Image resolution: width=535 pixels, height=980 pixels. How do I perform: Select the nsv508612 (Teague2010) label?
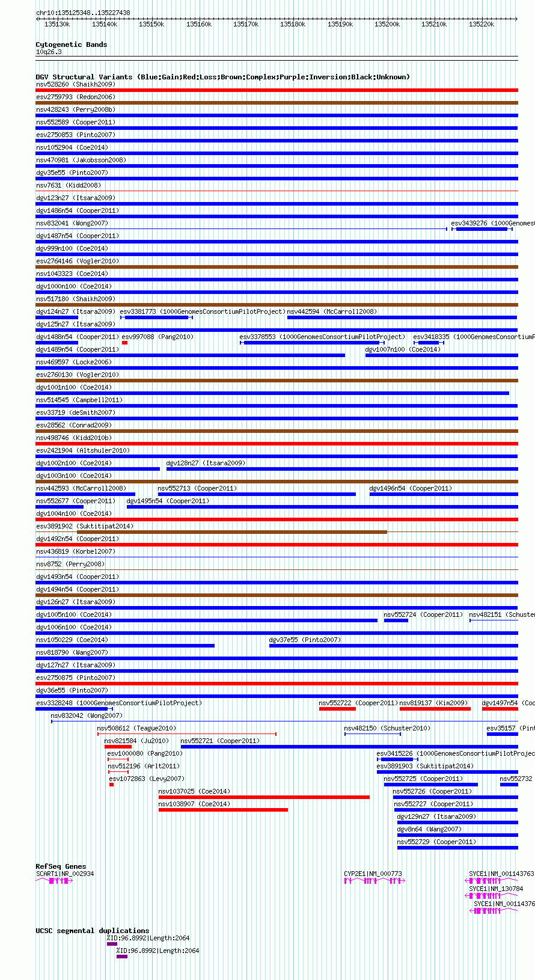click(x=136, y=728)
